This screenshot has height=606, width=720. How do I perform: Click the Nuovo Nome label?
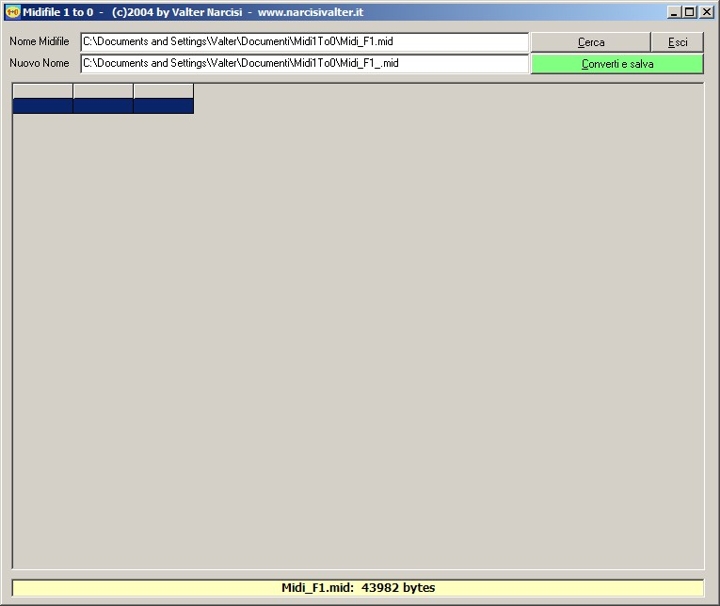point(39,63)
